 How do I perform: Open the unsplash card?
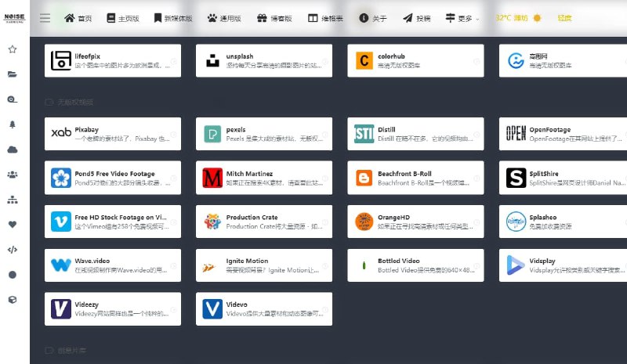click(x=264, y=60)
